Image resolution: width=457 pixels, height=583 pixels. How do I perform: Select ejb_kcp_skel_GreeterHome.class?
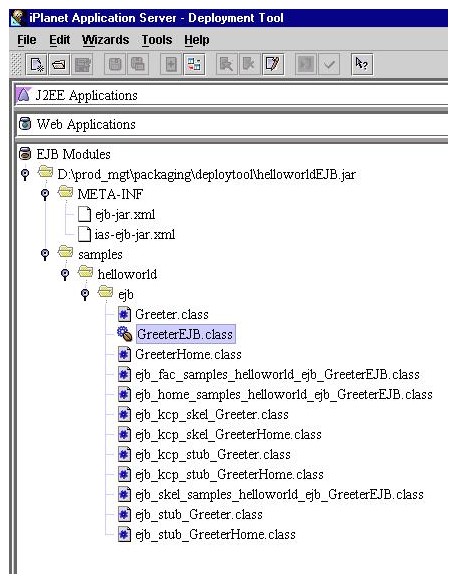(x=228, y=435)
